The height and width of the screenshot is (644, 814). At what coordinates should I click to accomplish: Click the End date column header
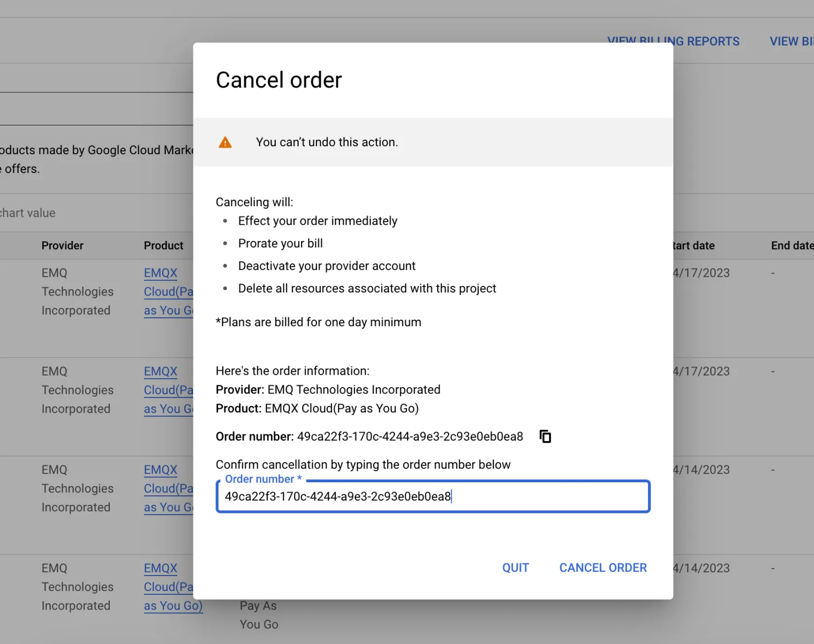pos(792,246)
